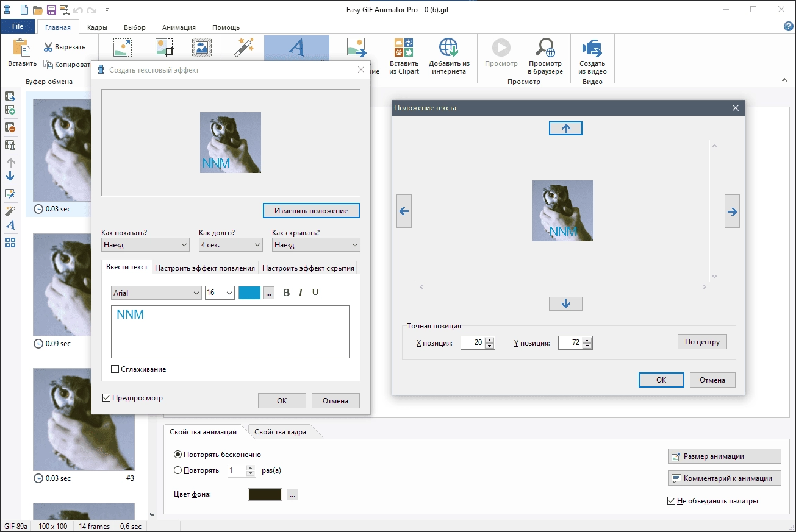Open the Как показать? dropdown
This screenshot has height=532, width=796.
(146, 245)
